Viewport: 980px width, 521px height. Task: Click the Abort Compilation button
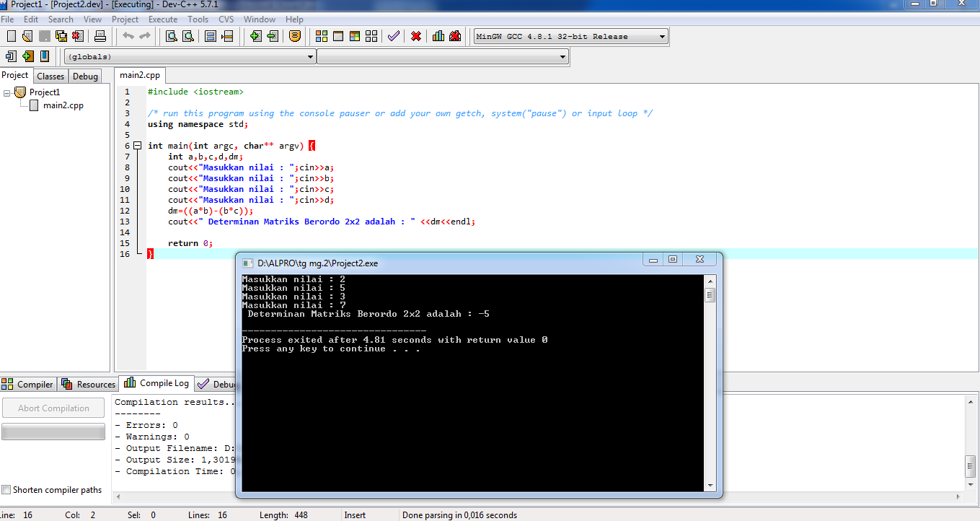pos(53,408)
